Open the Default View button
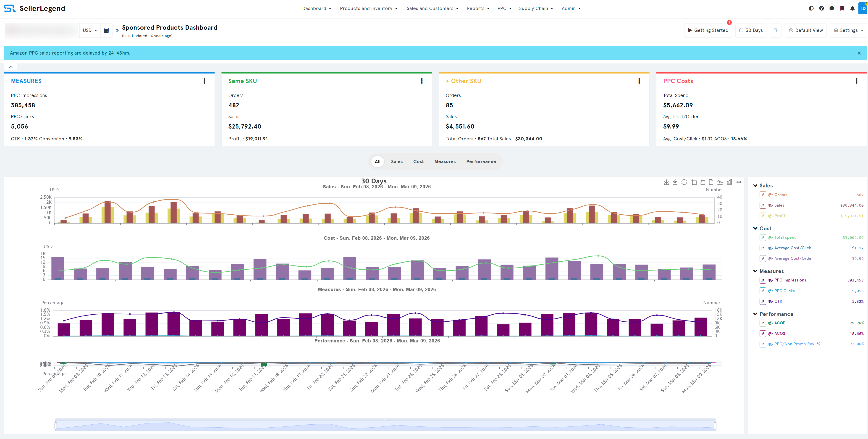This screenshot has height=439, width=868. click(x=806, y=30)
